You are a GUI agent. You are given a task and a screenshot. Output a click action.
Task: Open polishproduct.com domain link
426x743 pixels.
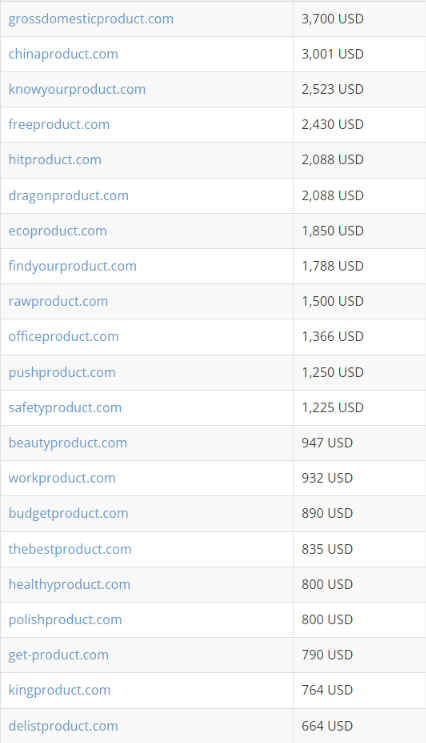click(x=65, y=619)
